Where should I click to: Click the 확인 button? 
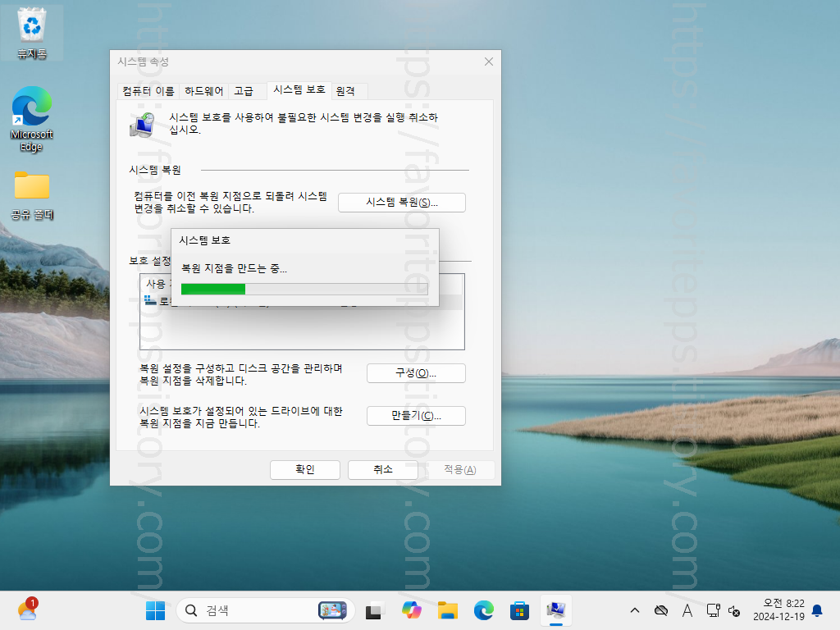pyautogui.click(x=305, y=470)
